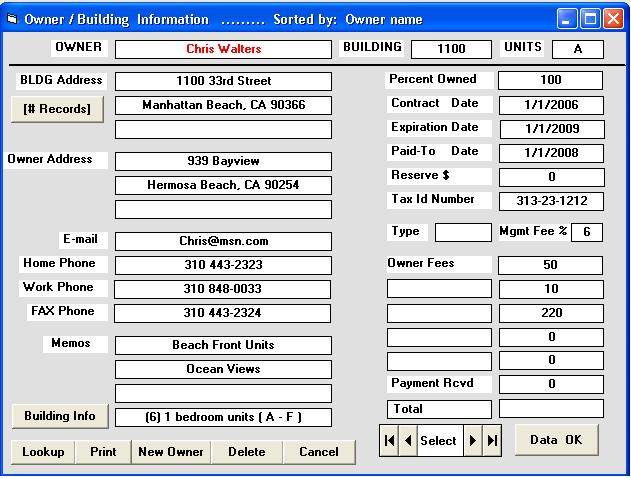
Task: Delete the current owner record
Action: 246,452
